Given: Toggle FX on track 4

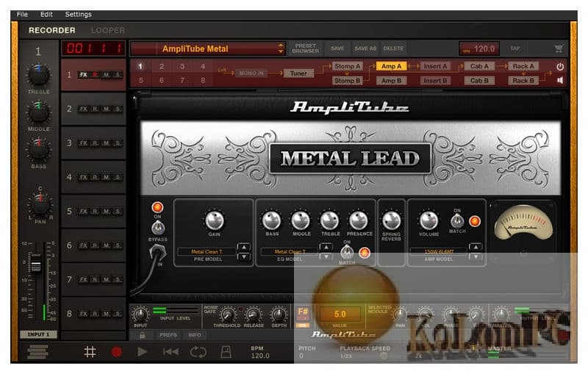Looking at the screenshot, I should (x=83, y=177).
